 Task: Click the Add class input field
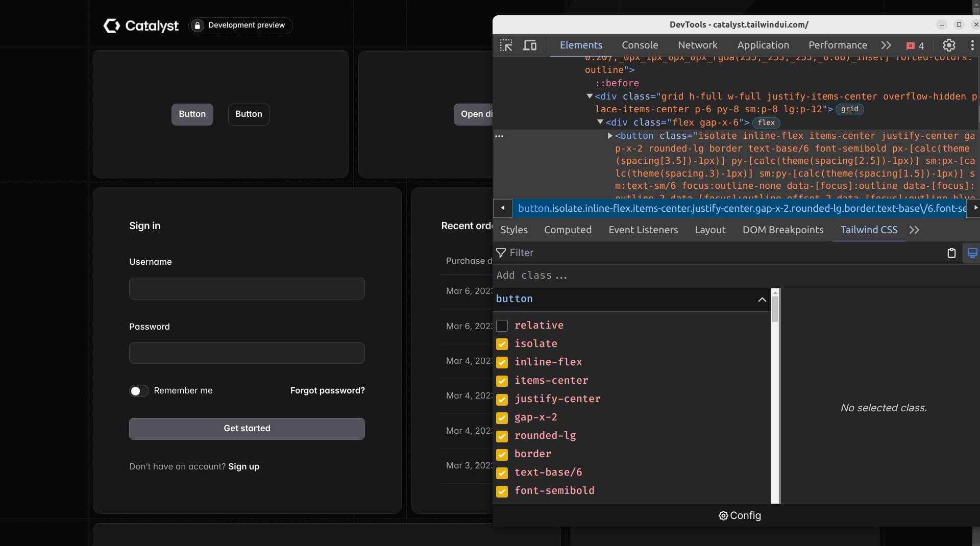pyautogui.click(x=735, y=276)
